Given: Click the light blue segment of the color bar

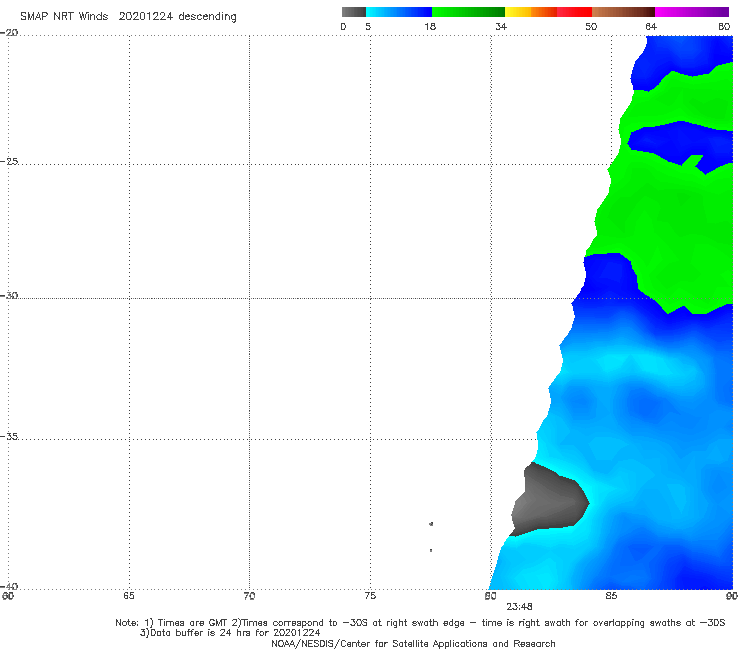Looking at the screenshot, I should pos(399,12).
